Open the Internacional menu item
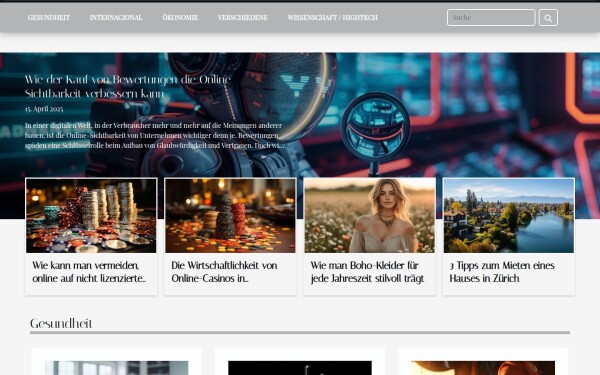 (116, 18)
